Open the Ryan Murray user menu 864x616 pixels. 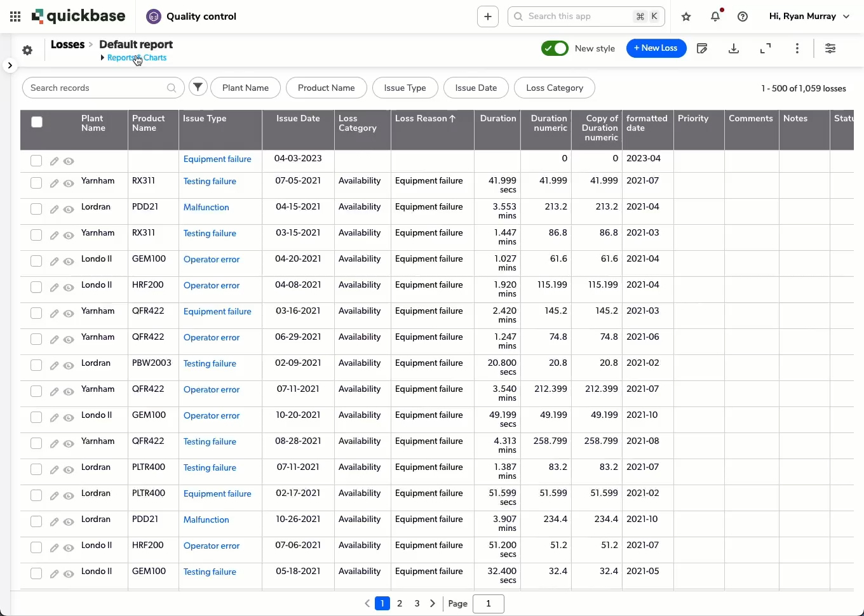tap(809, 17)
